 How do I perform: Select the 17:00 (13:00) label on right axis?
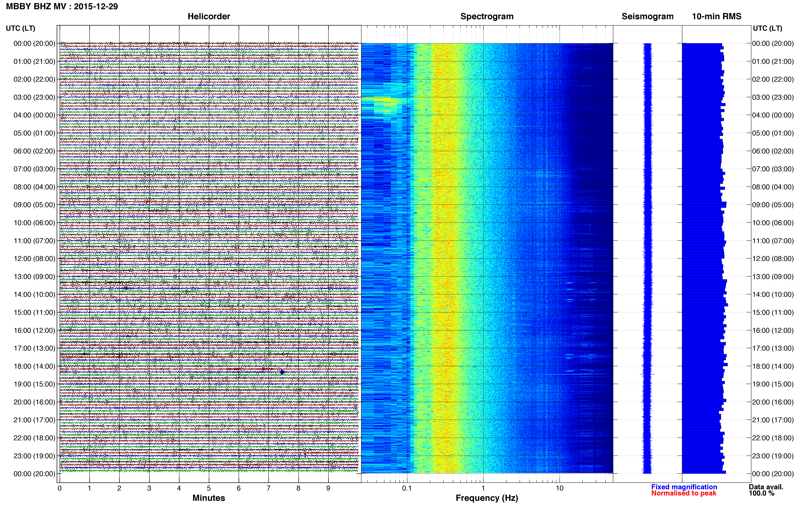[x=773, y=348]
